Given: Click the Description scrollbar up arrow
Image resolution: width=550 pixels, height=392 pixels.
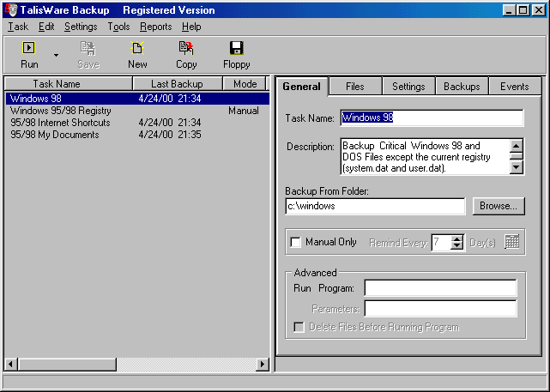Looking at the screenshot, I should (x=517, y=146).
